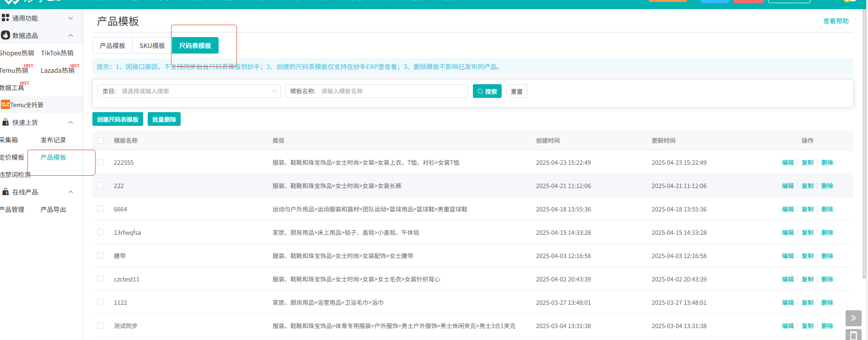Screen dimensions: 868x340
Task: Click 删除 for template 6664
Action: click(x=827, y=209)
